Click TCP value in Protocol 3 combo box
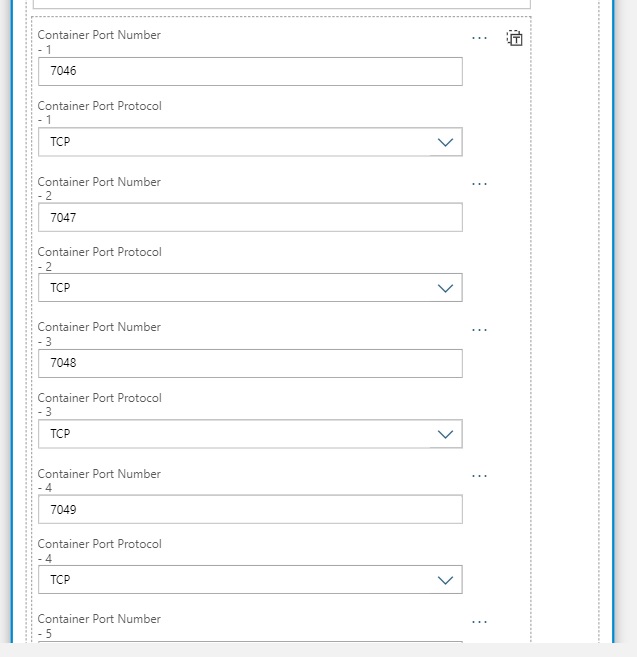 [61, 434]
